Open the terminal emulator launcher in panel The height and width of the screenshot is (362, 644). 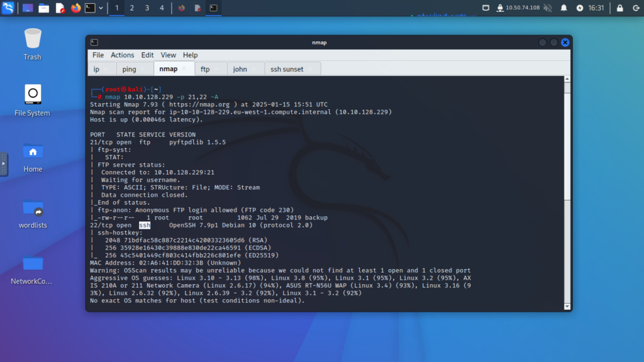[x=91, y=8]
